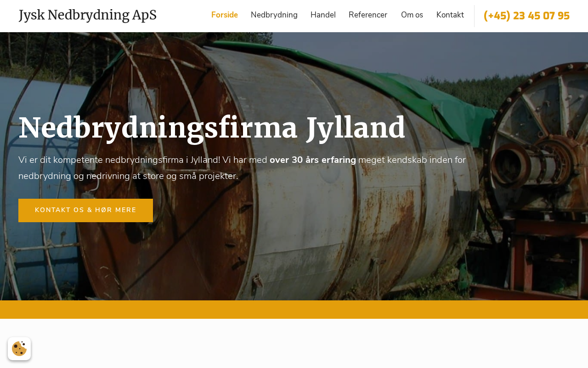
Task: Open the cookie settings icon
Action: 19,349
